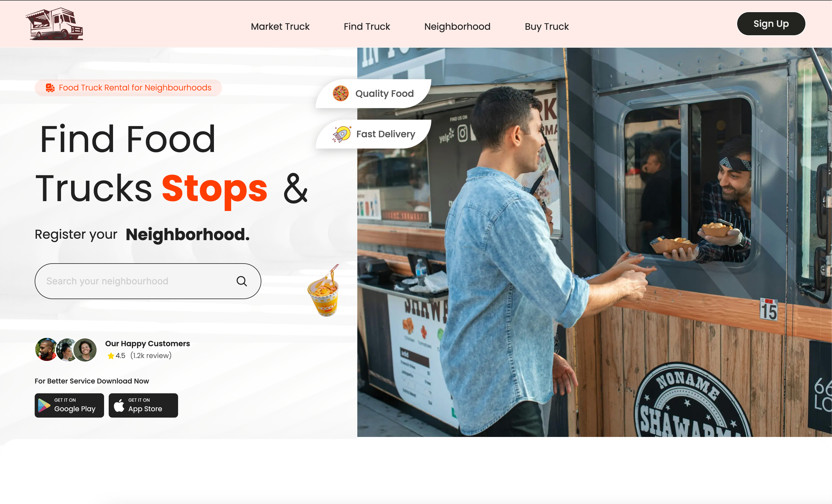The image size is (832, 504).
Task: Click the rocket icon beside Fast Delivery
Action: 341,134
